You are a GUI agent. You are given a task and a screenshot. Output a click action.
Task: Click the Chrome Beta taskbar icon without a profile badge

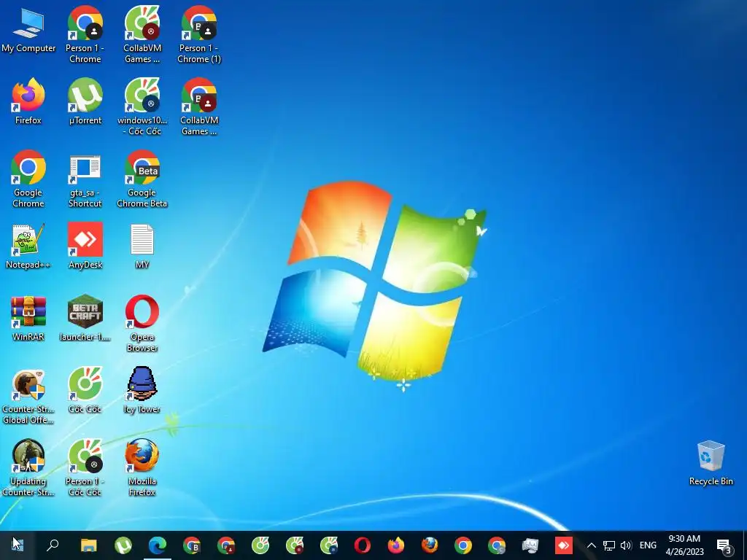(x=192, y=545)
